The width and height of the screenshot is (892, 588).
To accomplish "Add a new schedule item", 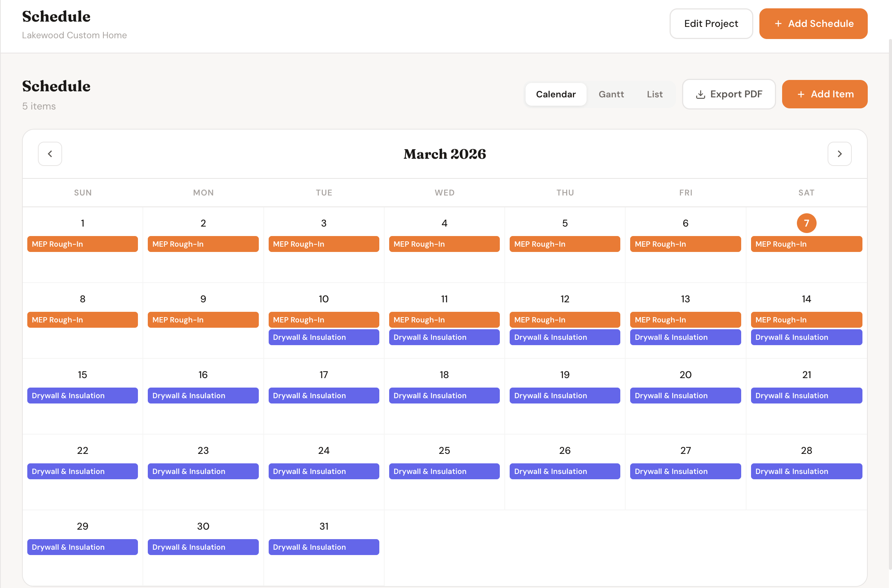I will [825, 94].
